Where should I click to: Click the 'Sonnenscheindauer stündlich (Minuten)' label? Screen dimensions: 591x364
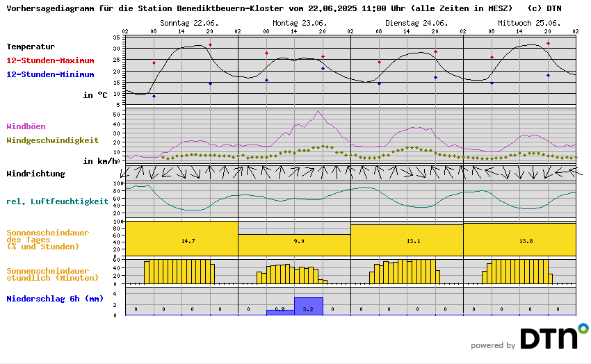point(52,274)
